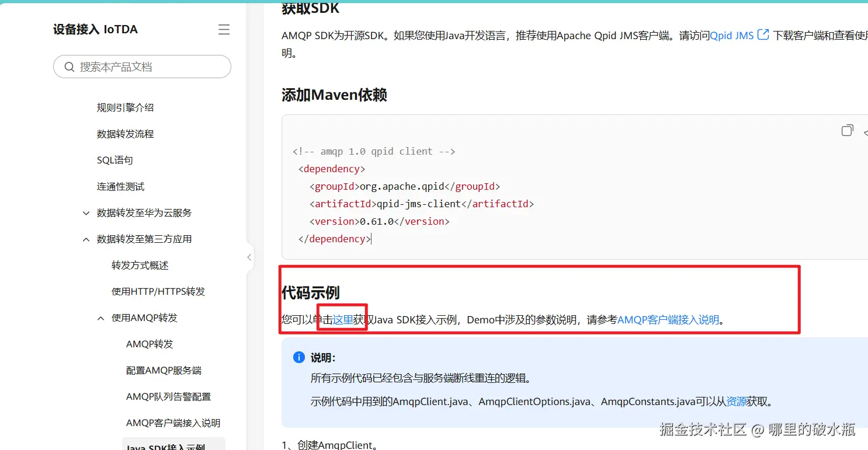Open 配置AMQP服务端 in the sidebar
868x450 pixels.
[164, 371]
